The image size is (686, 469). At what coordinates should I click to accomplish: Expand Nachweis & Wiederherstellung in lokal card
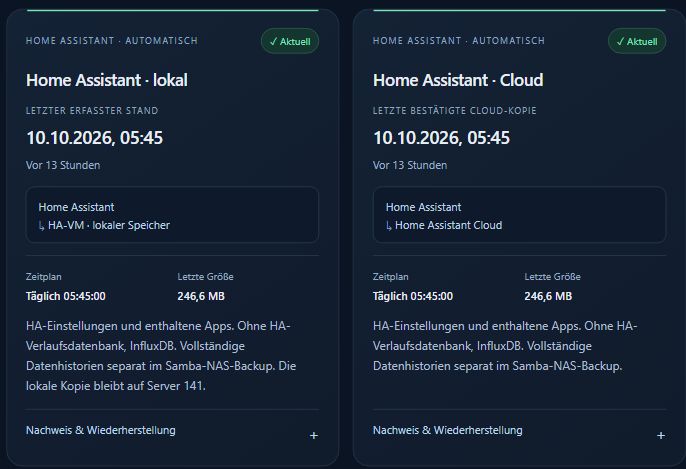coord(172,430)
